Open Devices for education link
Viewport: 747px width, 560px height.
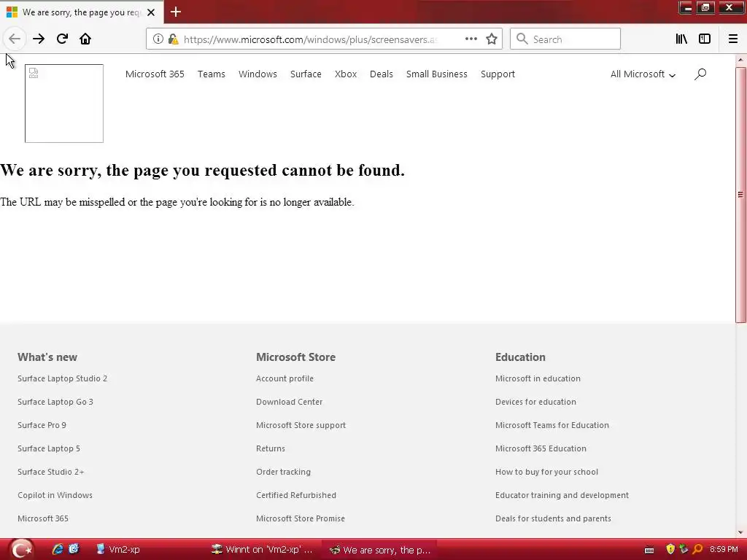[535, 402]
